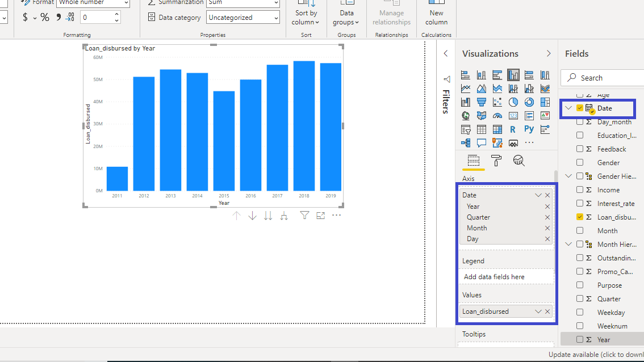
Task: Select the area chart visual
Action: click(x=482, y=89)
